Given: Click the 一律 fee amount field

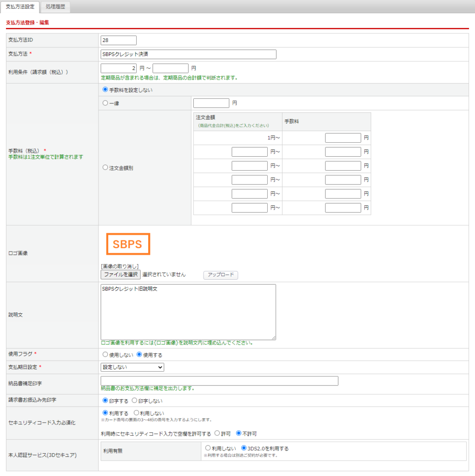Looking at the screenshot, I should click(x=211, y=103).
